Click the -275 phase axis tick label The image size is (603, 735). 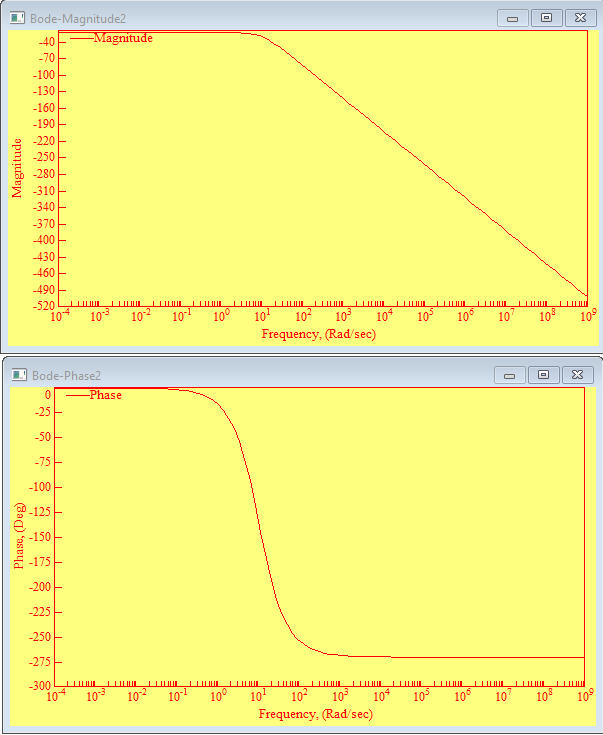(x=40, y=662)
